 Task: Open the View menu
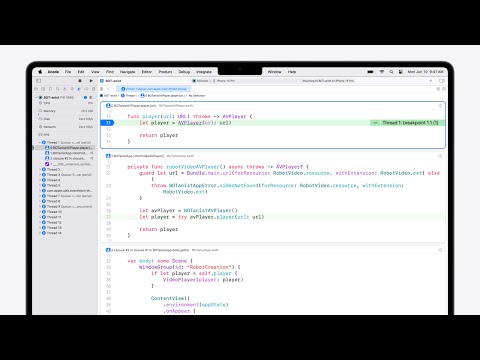(x=95, y=72)
